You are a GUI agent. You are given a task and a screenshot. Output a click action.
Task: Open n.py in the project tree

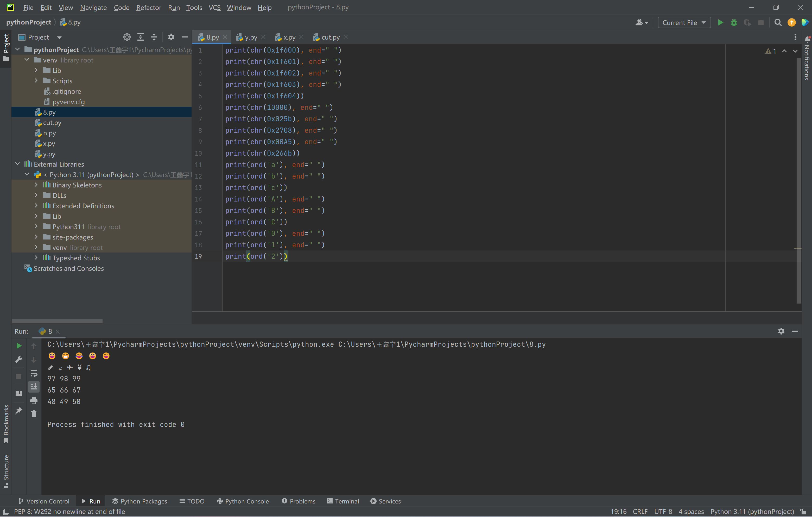49,133
